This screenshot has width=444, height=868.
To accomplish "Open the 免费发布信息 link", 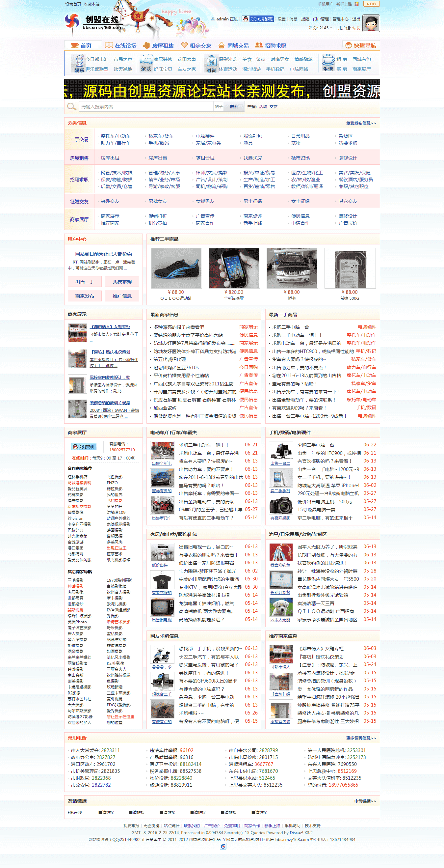I will (361, 123).
